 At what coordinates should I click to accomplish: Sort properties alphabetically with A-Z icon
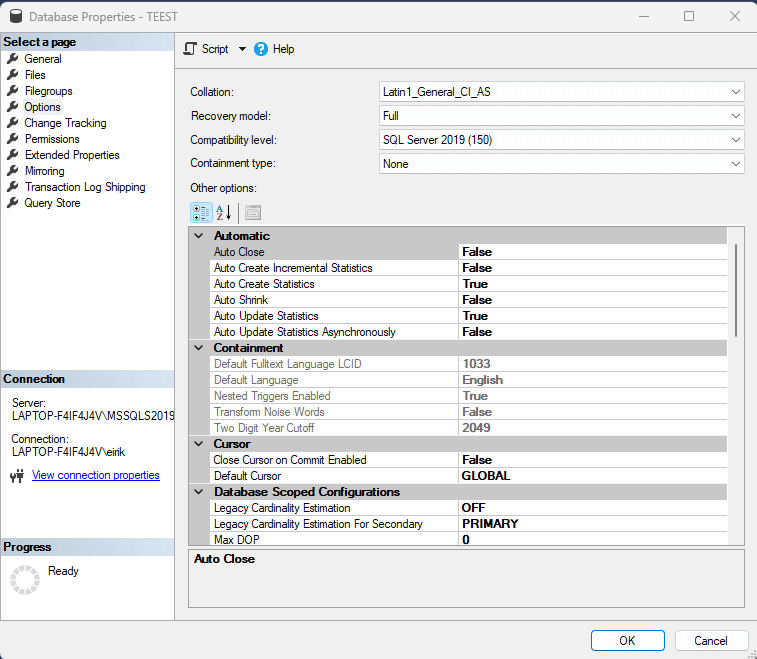224,212
